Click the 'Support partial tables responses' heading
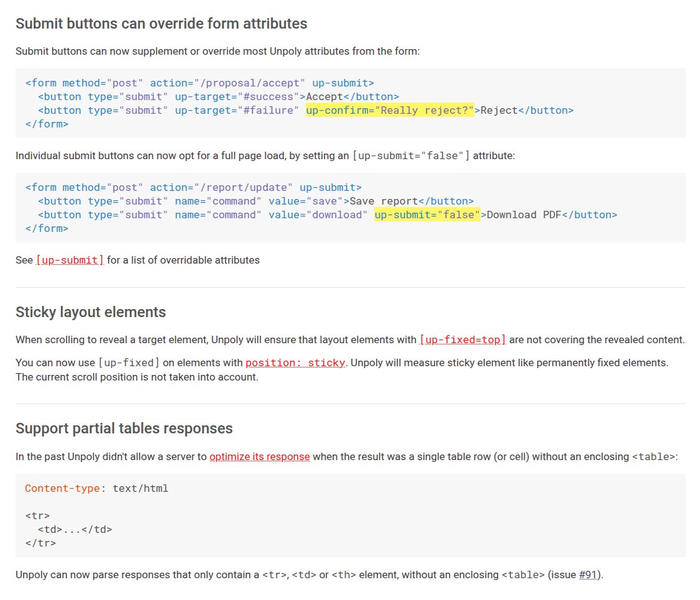 click(x=124, y=428)
